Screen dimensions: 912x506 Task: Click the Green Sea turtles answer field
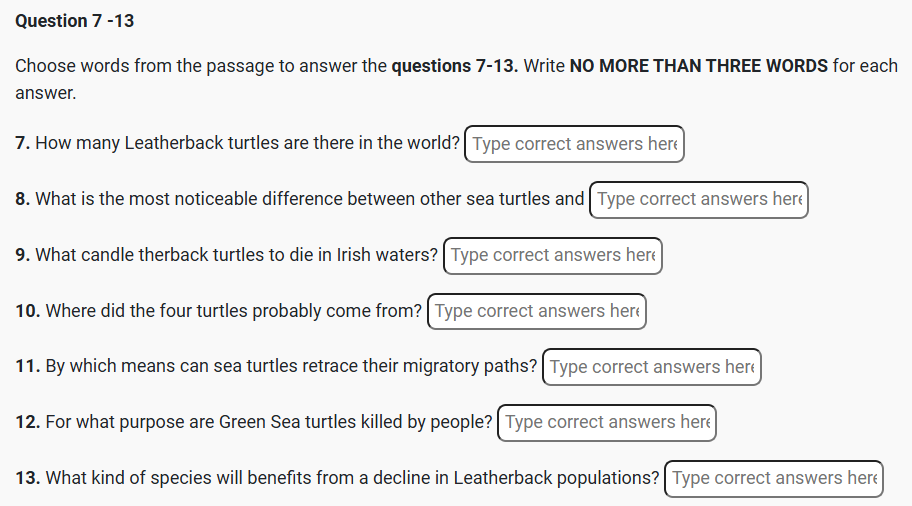pos(607,422)
